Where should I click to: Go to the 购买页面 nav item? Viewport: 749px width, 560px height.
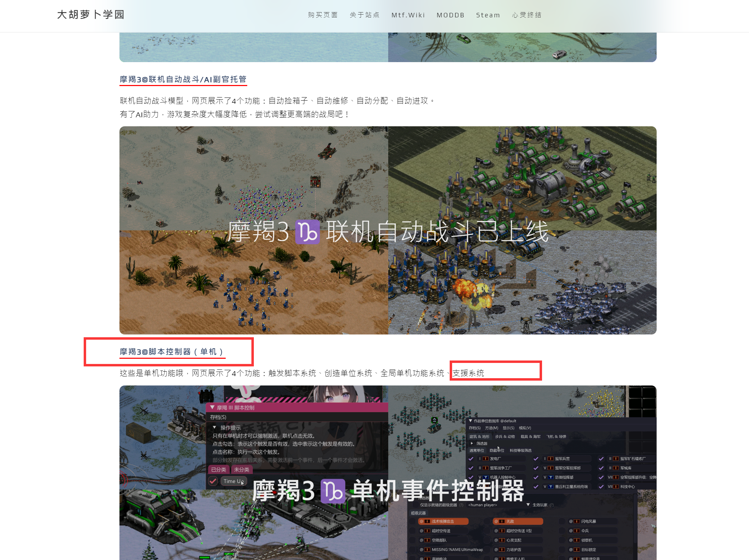click(x=323, y=15)
